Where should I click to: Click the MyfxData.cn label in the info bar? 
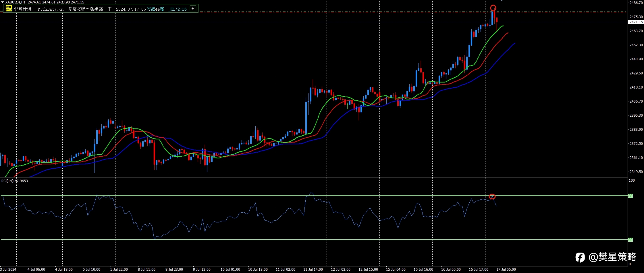[x=51, y=9]
